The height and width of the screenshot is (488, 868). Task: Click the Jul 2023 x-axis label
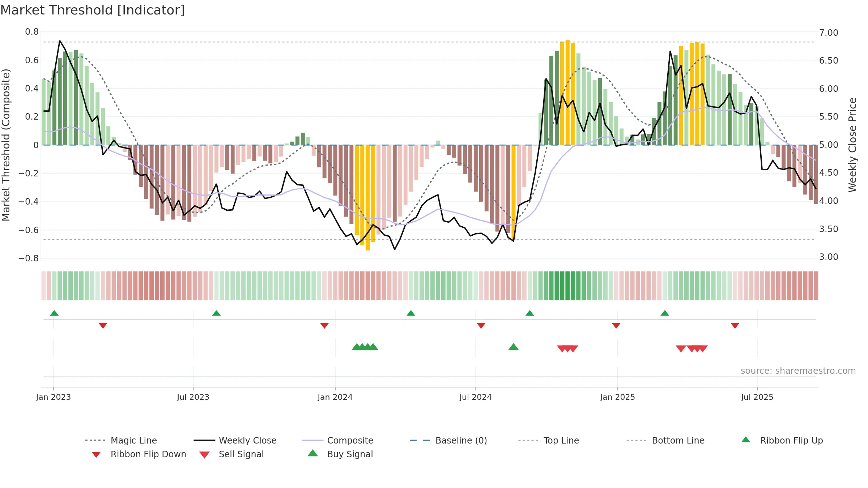click(193, 397)
